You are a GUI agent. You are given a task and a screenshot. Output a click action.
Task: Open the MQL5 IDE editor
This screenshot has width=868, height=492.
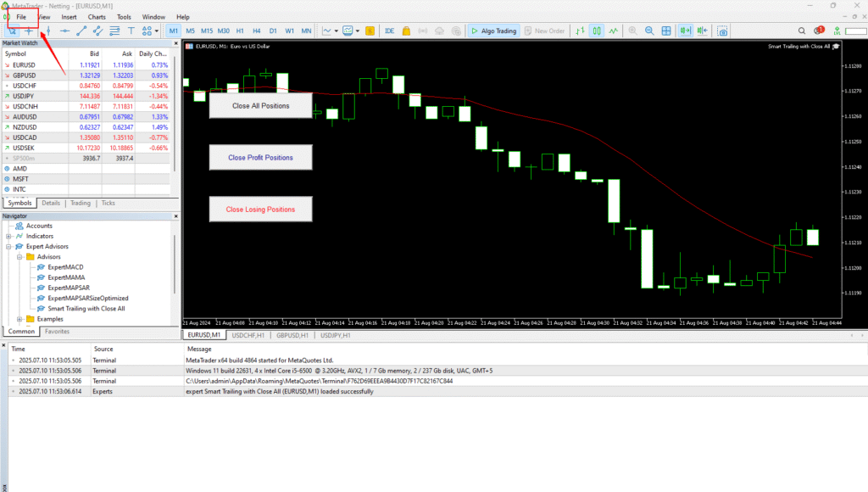click(390, 31)
